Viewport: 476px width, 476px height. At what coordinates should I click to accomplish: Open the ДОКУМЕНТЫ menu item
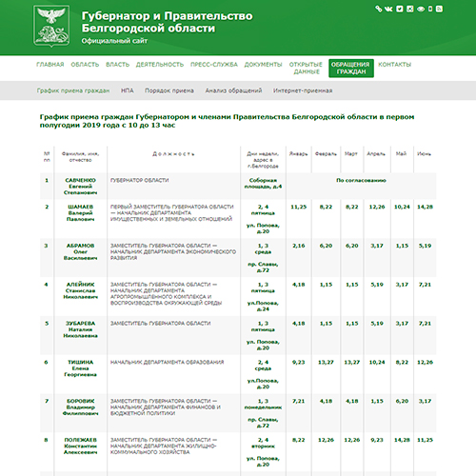pyautogui.click(x=263, y=65)
